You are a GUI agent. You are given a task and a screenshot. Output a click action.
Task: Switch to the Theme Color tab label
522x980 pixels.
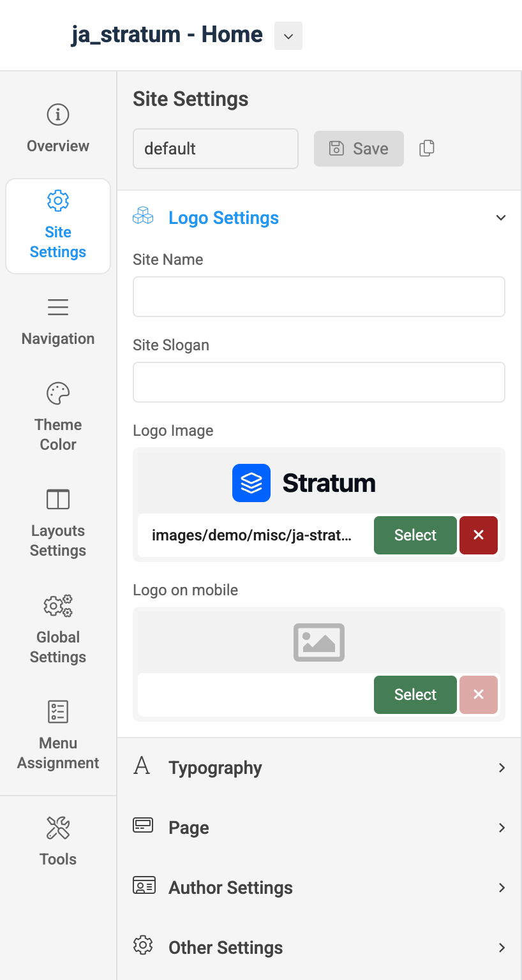coord(58,434)
